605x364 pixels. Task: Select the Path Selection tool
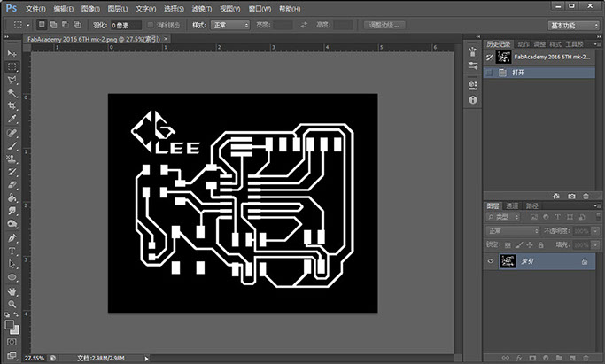coord(12,264)
